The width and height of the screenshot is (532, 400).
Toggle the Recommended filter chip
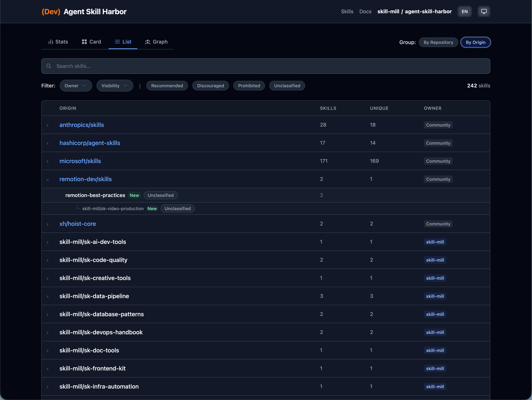coord(167,86)
